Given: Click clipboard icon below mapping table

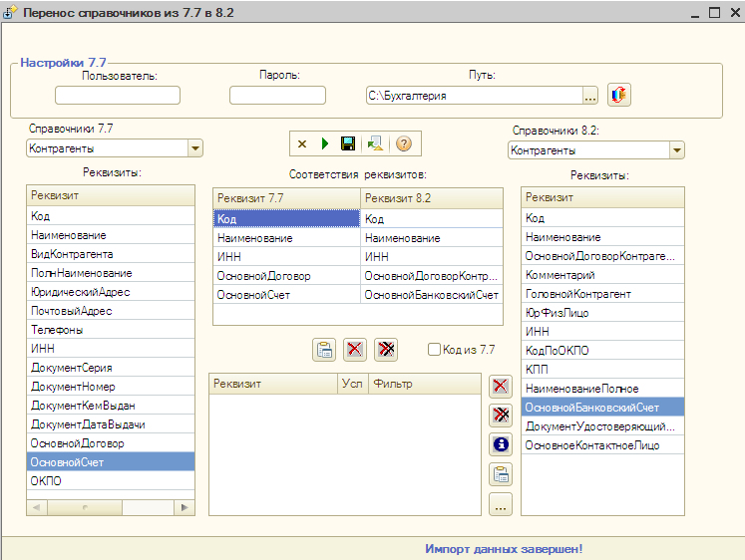Looking at the screenshot, I should [324, 350].
